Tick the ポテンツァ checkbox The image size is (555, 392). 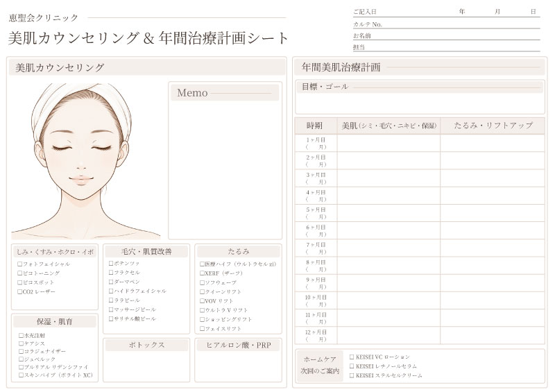click(111, 264)
